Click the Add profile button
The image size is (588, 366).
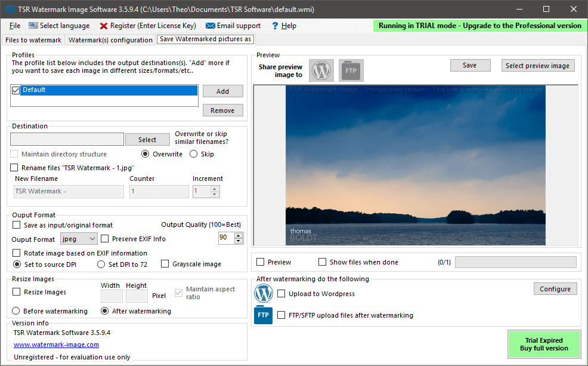[223, 91]
